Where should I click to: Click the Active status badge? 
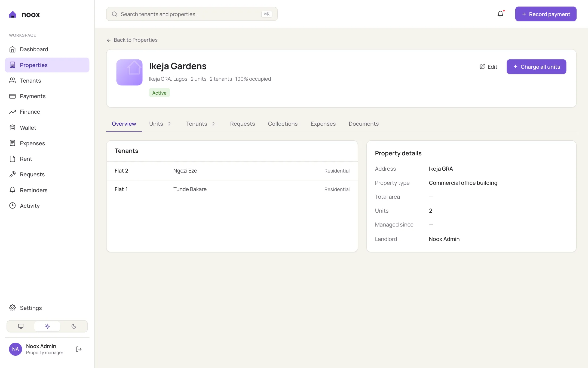click(x=159, y=93)
